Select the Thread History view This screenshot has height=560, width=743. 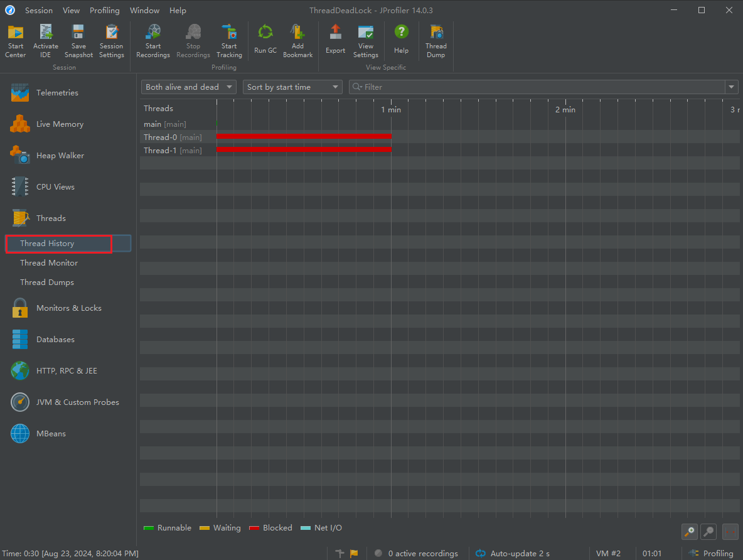[68, 243]
